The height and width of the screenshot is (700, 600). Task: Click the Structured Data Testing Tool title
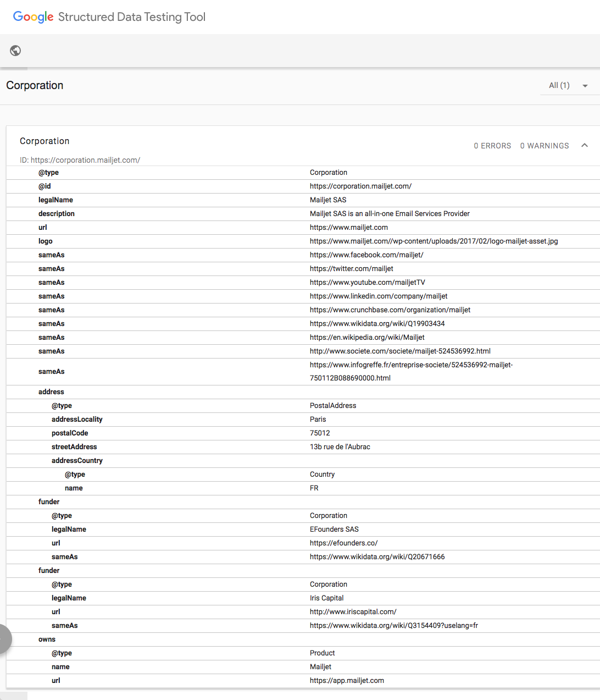132,17
